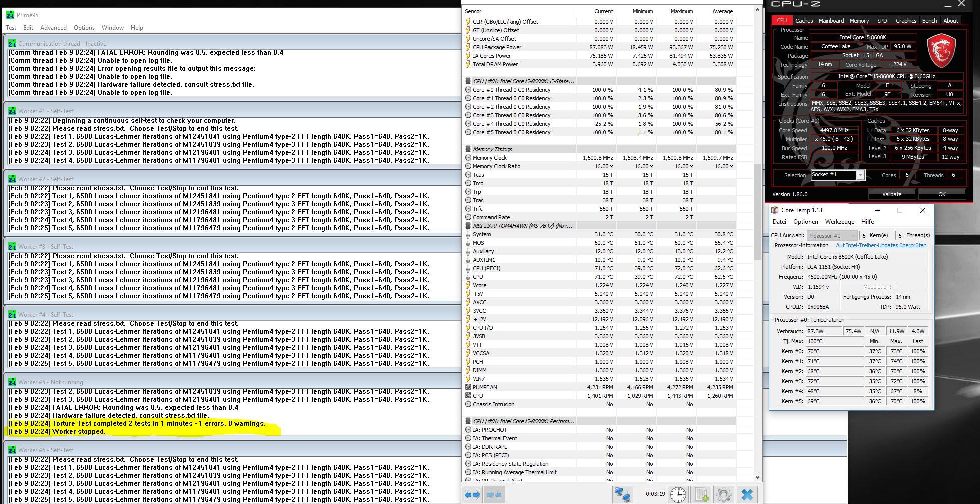
Task: Collapse the CPU [#0] Performance sensor group
Action: point(468,421)
